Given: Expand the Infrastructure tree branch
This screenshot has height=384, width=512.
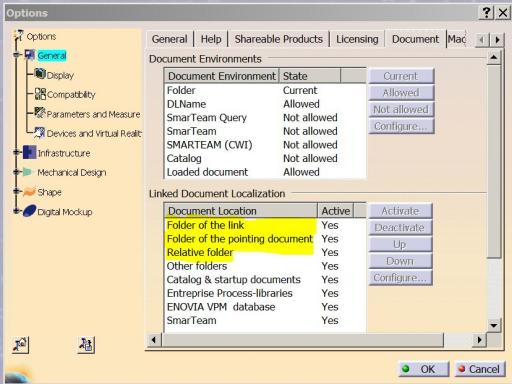Looking at the screenshot, I should (x=16, y=152).
